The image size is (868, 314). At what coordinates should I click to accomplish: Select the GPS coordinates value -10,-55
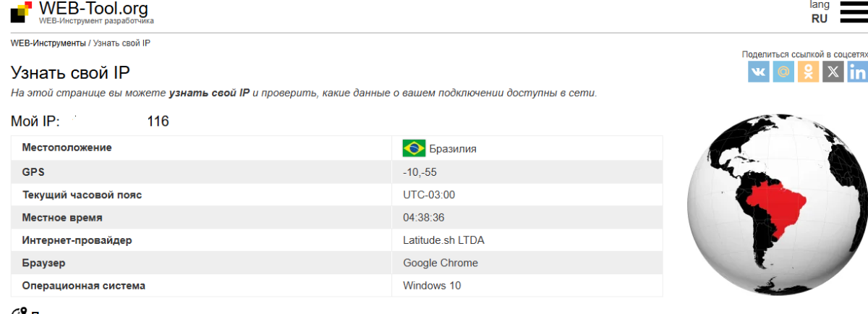click(x=420, y=172)
